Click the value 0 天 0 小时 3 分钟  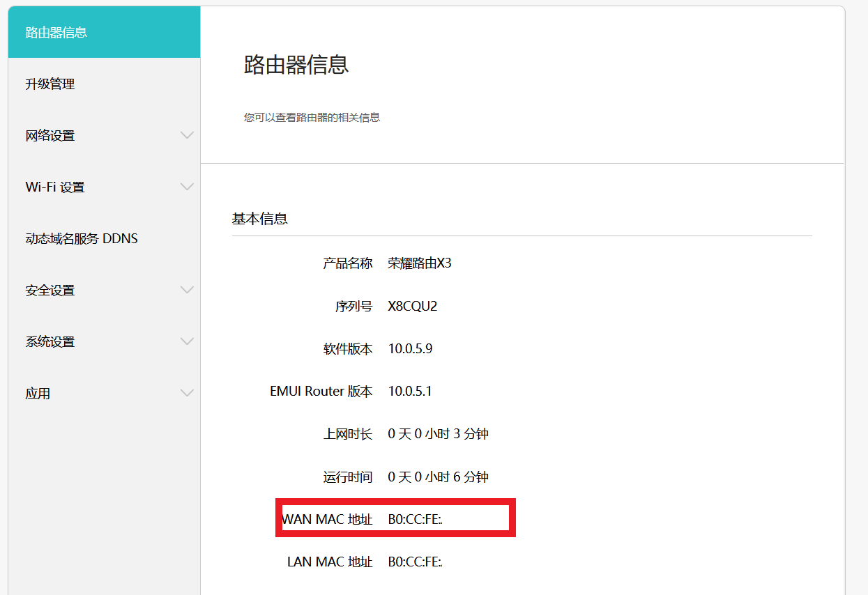point(439,434)
